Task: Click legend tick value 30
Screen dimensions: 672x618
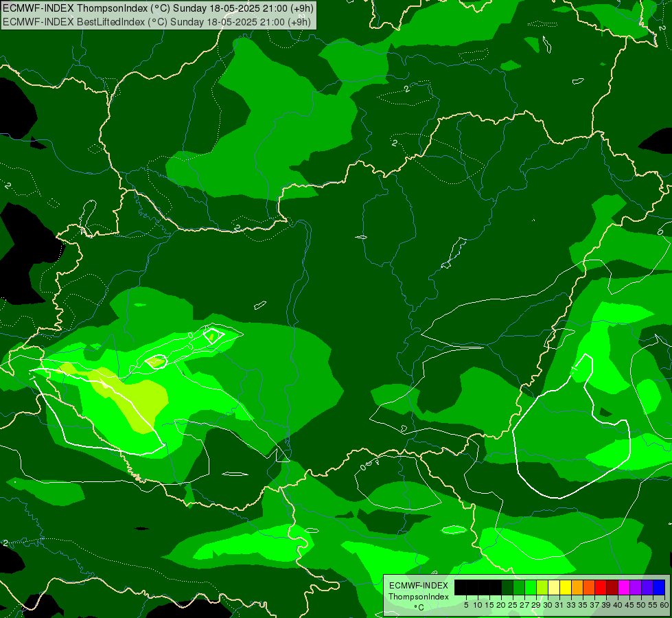Action: click(x=548, y=605)
